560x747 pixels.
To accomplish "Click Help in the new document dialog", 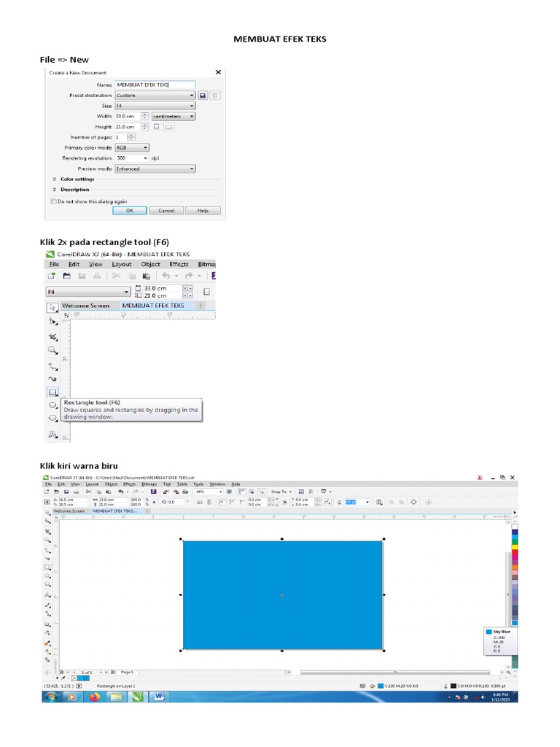I will click(203, 211).
